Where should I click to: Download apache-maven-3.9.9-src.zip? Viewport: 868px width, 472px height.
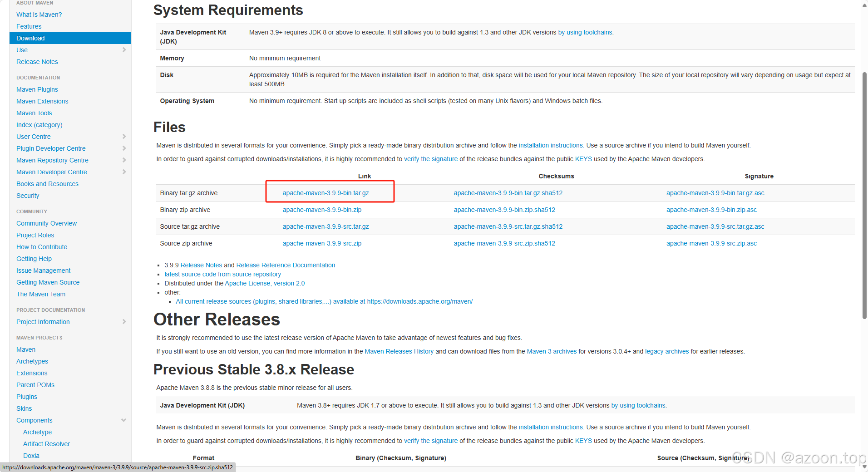[x=322, y=243]
